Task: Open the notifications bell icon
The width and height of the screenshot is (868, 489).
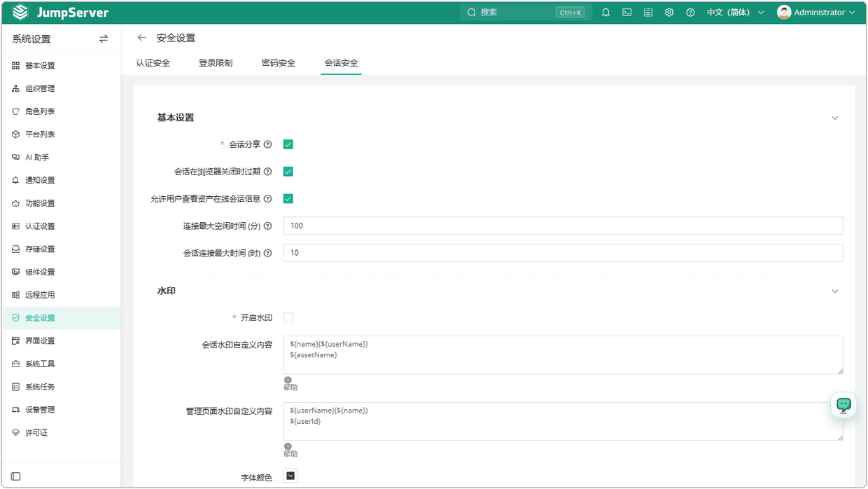Action: point(606,13)
